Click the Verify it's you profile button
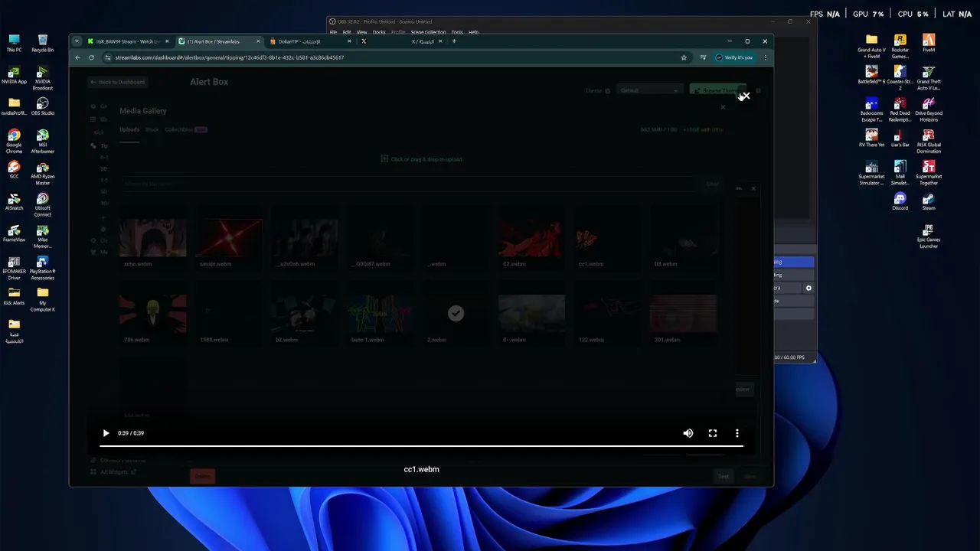The width and height of the screenshot is (980, 551). point(734,57)
